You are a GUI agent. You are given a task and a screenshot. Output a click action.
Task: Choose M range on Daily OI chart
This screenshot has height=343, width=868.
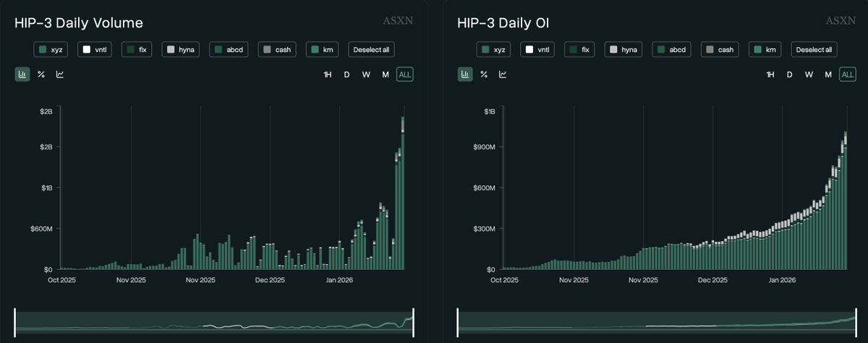pos(828,75)
